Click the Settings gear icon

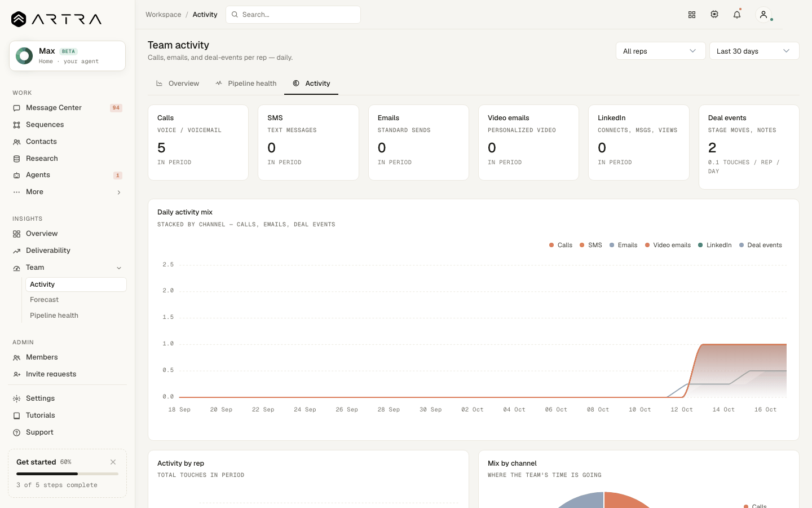point(17,398)
